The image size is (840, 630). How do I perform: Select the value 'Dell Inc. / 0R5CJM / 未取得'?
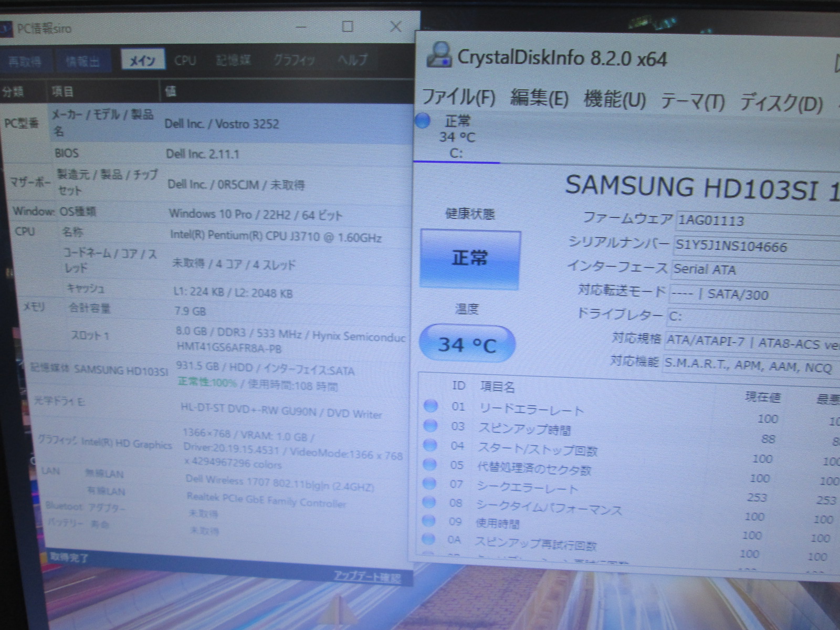236,184
